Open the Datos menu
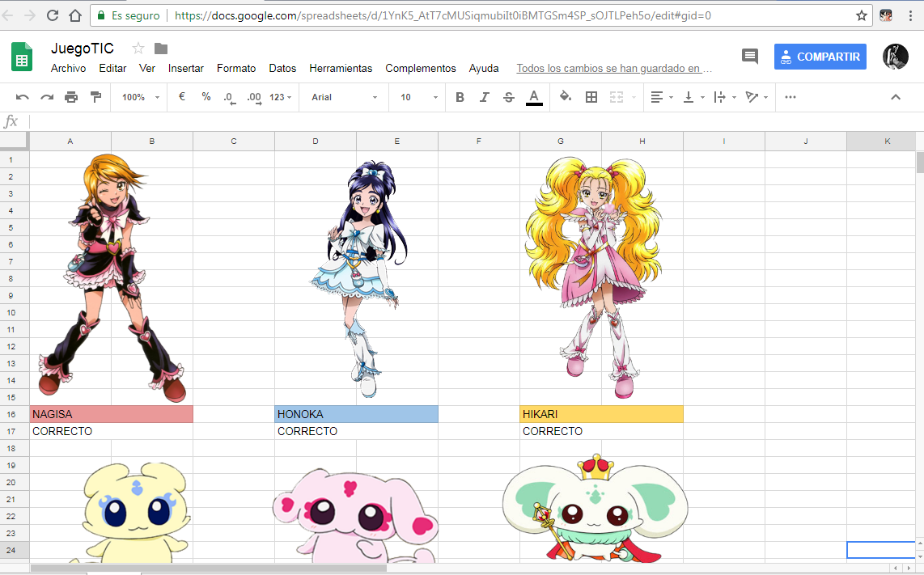The image size is (924, 575). coord(283,69)
